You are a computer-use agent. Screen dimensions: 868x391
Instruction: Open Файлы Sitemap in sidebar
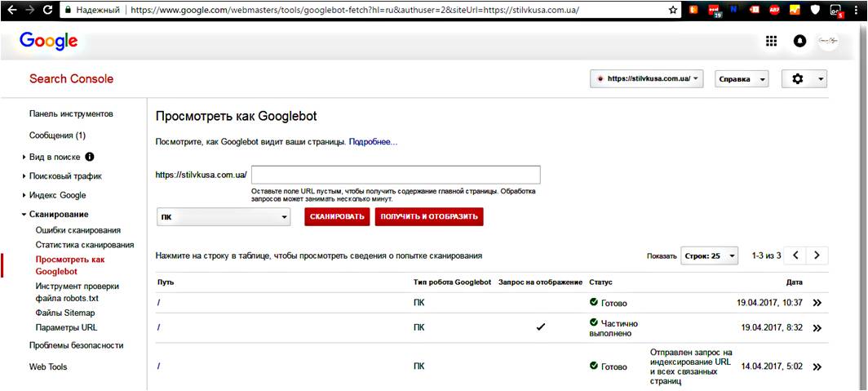tap(65, 313)
